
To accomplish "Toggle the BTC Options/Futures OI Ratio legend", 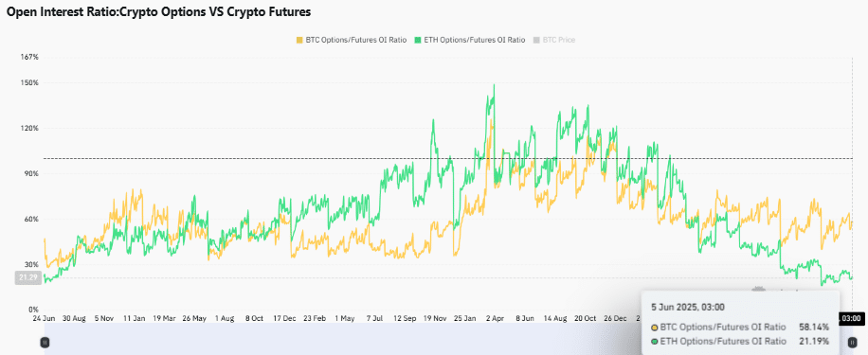I will click(x=353, y=40).
